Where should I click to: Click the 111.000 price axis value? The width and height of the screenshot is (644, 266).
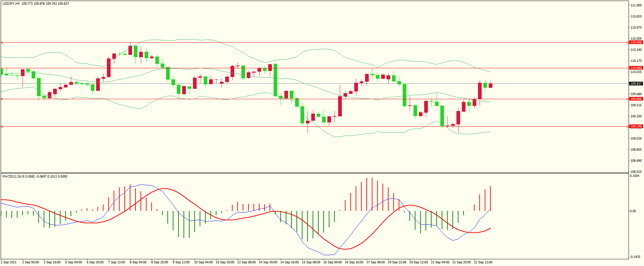[x=636, y=5]
